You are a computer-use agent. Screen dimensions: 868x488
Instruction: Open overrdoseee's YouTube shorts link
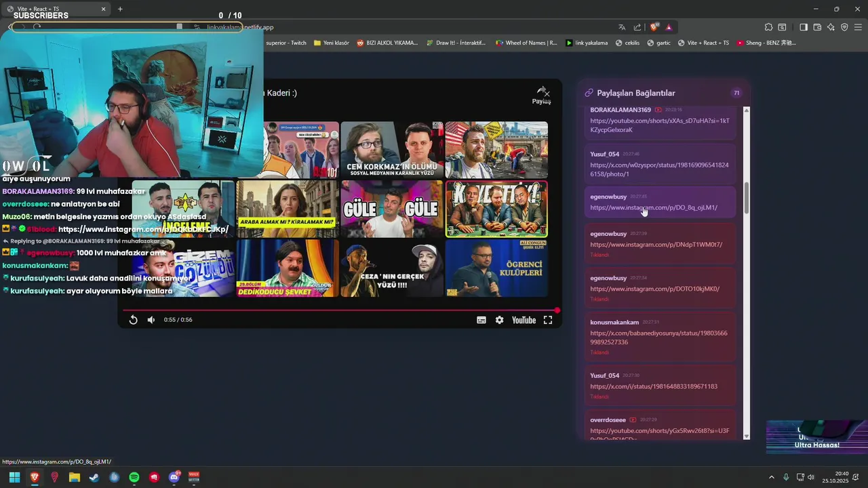tap(660, 434)
